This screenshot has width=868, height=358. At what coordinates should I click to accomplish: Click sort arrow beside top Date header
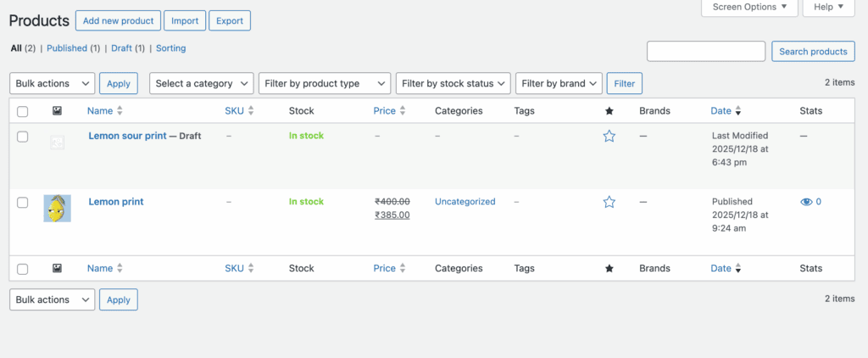[x=738, y=111]
